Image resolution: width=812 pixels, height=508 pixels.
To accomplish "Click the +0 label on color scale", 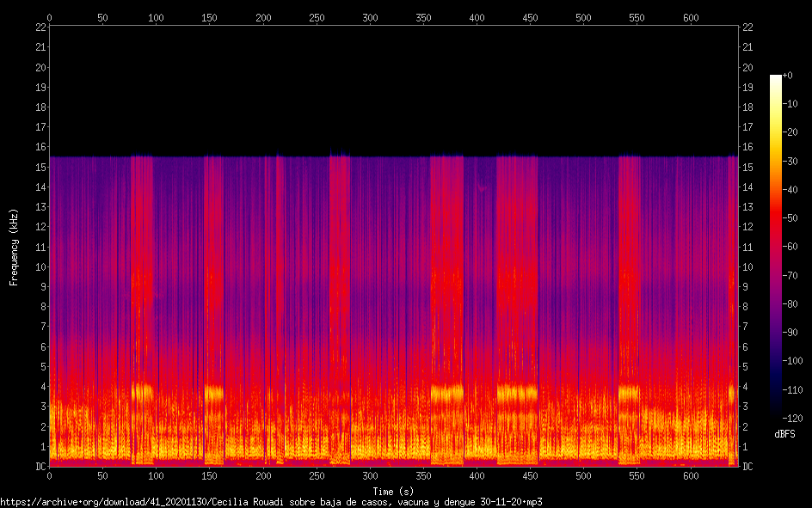I will click(x=788, y=76).
